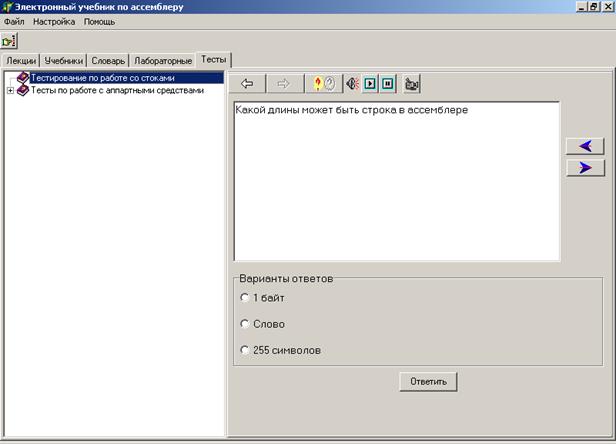The height and width of the screenshot is (444, 616).
Task: Switch to the Лабораторные tab
Action: pyautogui.click(x=163, y=61)
